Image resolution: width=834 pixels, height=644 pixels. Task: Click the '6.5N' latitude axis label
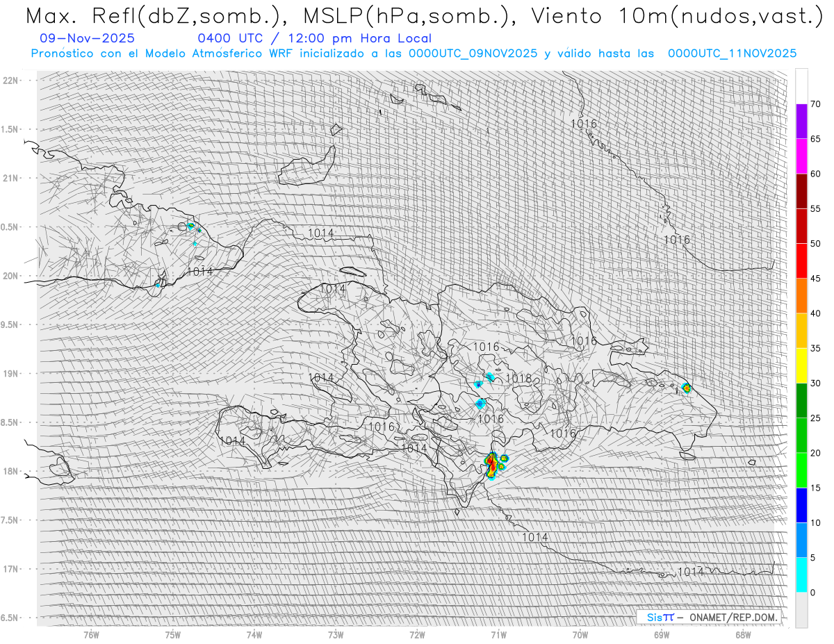pyautogui.click(x=10, y=618)
